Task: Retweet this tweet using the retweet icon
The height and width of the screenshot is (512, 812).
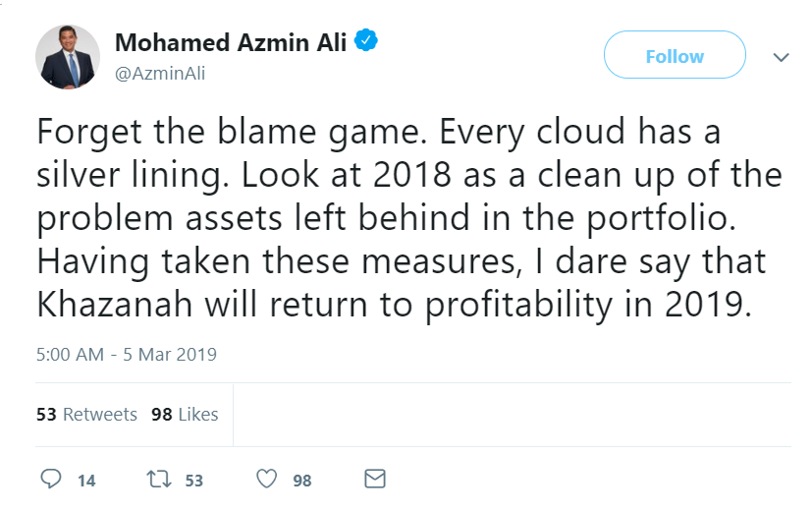Action: tap(157, 480)
